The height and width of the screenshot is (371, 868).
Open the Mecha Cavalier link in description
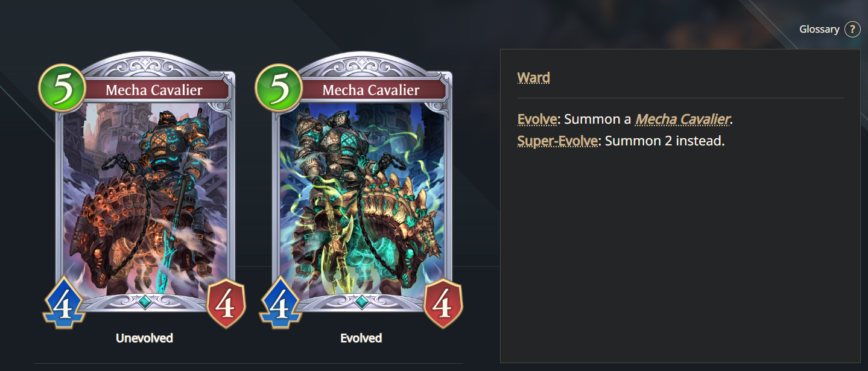click(683, 119)
